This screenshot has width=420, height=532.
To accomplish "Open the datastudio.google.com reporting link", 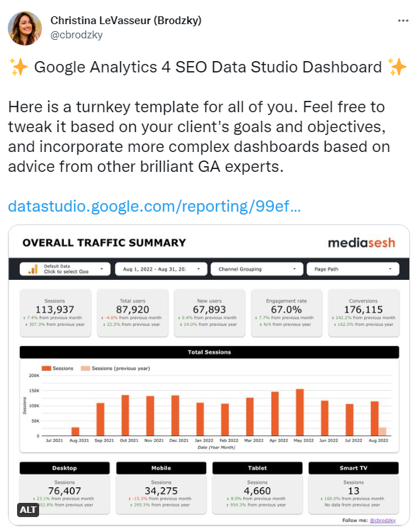I will click(154, 206).
